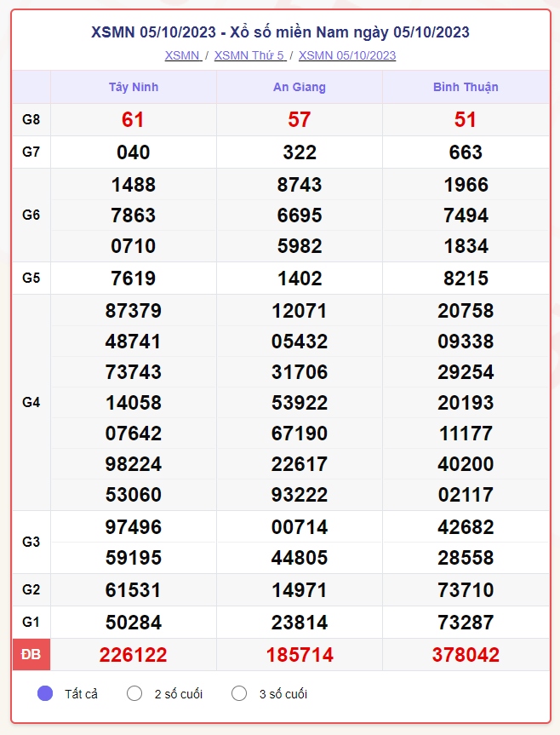Screen dimensions: 560x735
Task: Click the G1 row label
Action: 31,622
